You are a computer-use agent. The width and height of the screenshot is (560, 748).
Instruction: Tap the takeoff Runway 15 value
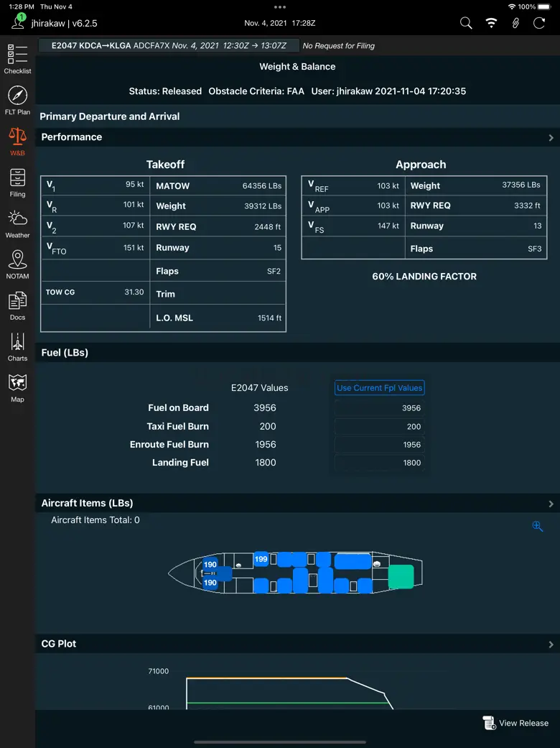pyautogui.click(x=277, y=248)
